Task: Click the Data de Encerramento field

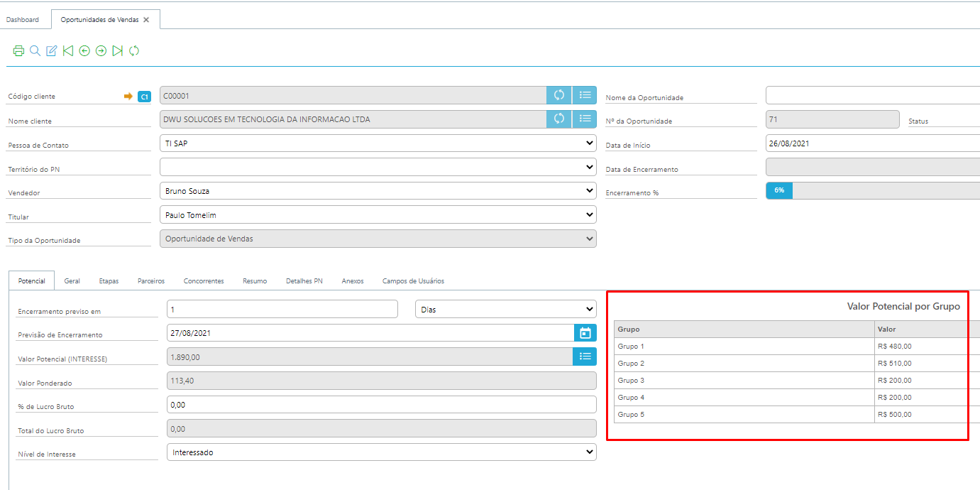Action: [x=873, y=167]
